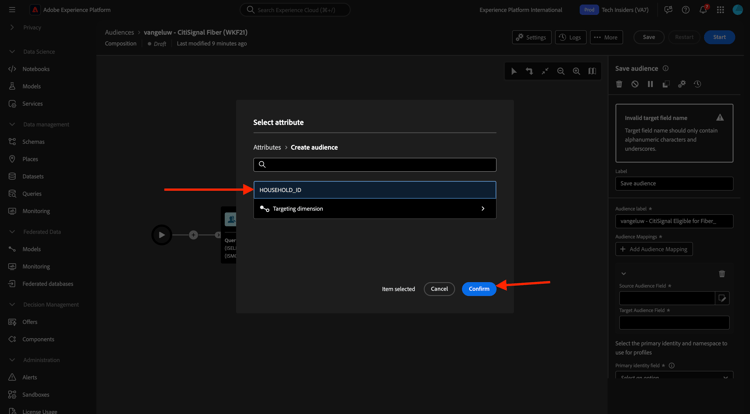The height and width of the screenshot is (414, 750).
Task: Select the HOUSEHOLD_ID attribute row
Action: [375, 190]
